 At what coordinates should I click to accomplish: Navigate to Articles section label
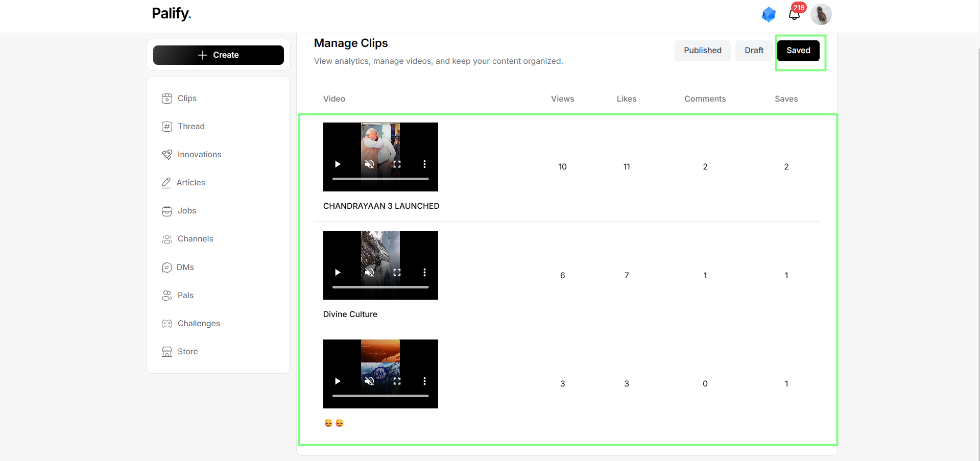point(190,183)
